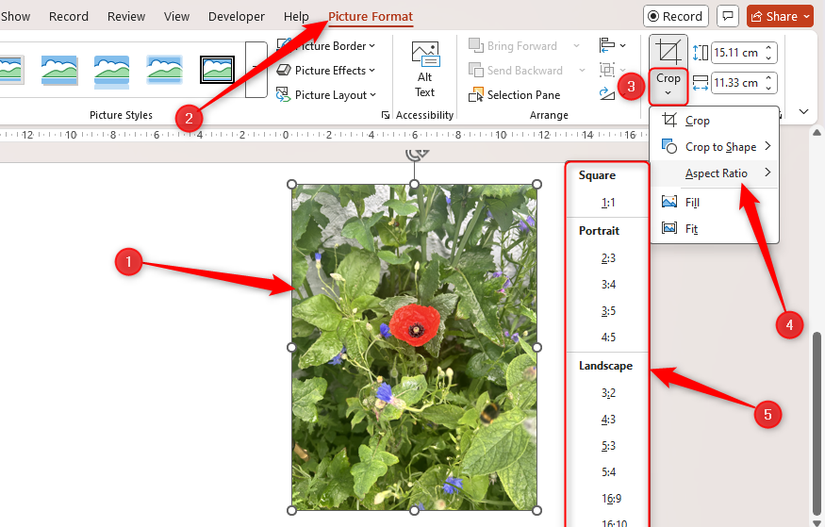Expand the Bring Forward dropdown arrow
Viewport: 825px width, 527px height.
[576, 46]
